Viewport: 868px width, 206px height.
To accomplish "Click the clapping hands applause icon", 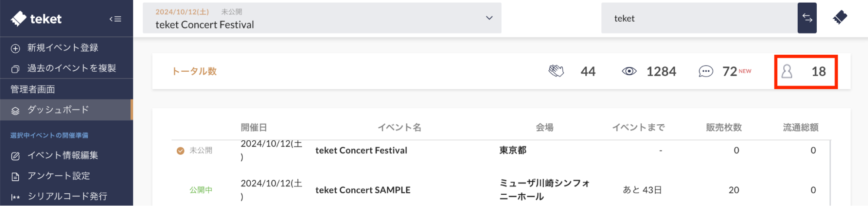I will pos(556,71).
